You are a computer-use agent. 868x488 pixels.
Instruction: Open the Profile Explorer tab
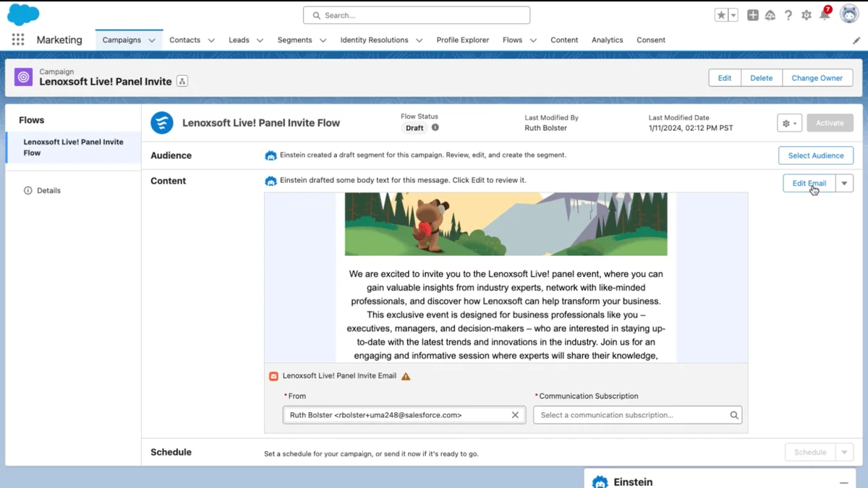[x=463, y=40]
